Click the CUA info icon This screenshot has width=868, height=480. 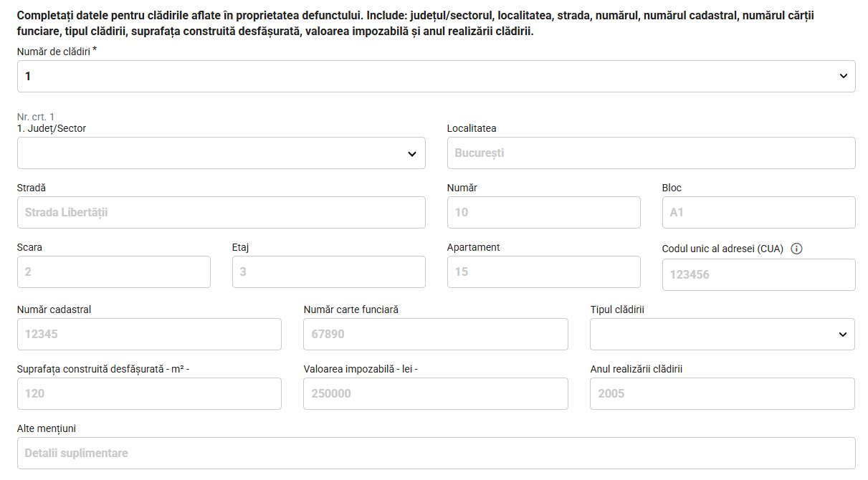[796, 249]
